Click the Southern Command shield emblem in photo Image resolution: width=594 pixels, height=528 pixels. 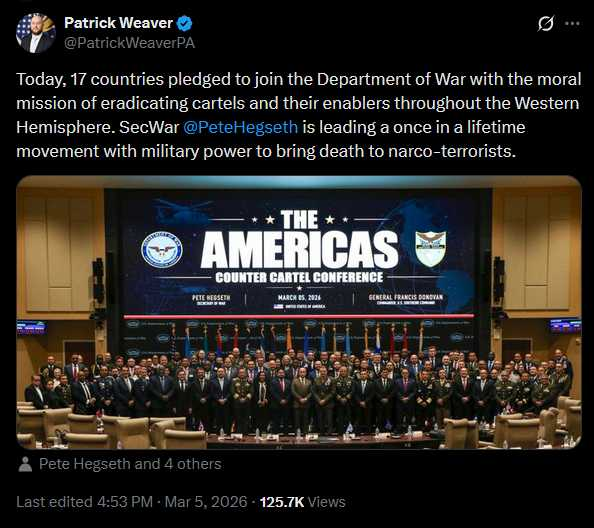[430, 249]
